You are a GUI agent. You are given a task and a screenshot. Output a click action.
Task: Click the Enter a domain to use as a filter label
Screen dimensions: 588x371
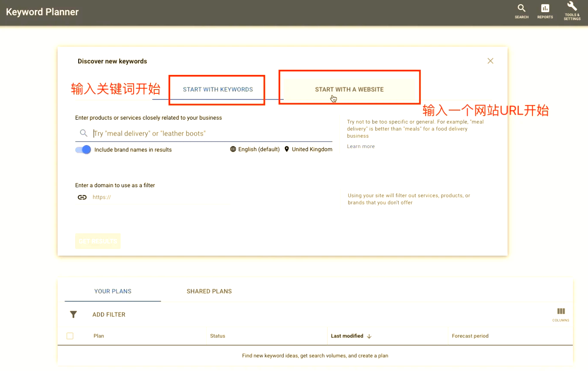point(115,185)
